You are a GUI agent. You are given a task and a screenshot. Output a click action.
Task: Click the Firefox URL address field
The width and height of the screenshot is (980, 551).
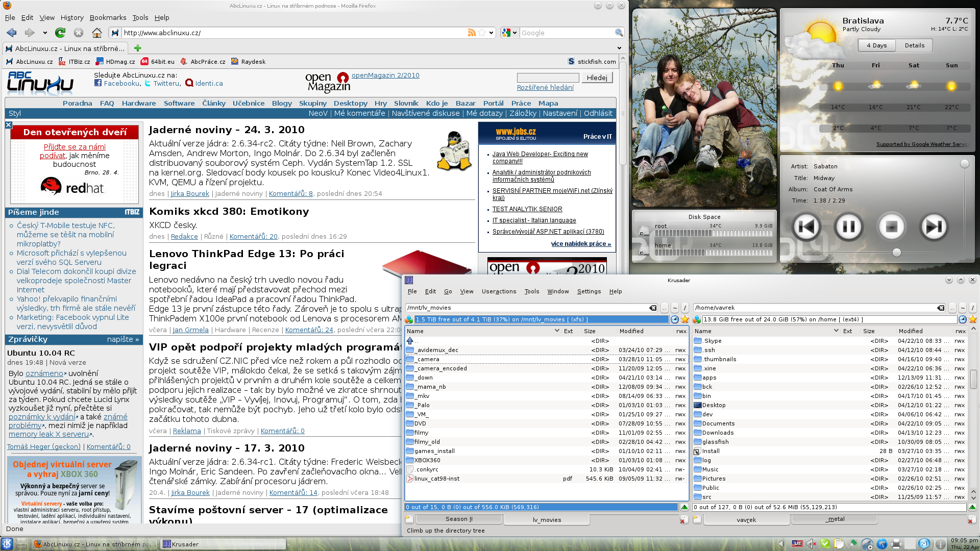click(x=293, y=33)
